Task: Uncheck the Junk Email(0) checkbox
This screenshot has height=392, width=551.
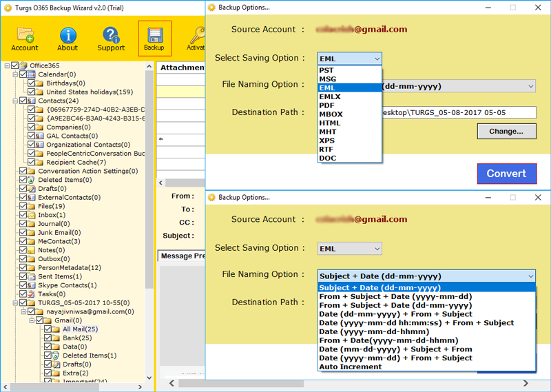Action: 23,232
